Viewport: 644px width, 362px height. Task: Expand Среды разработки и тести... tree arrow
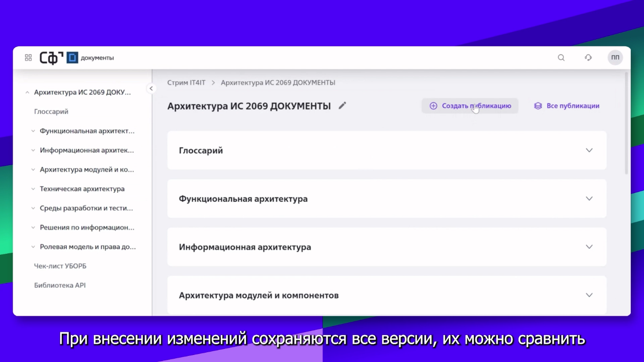[33, 209]
